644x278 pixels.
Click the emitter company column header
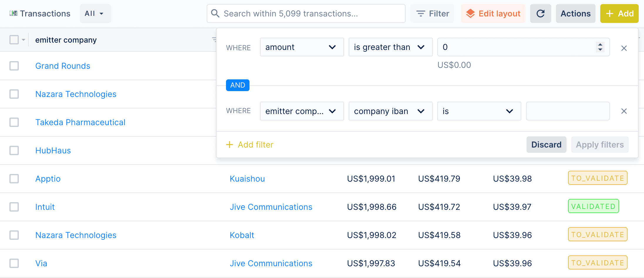coord(66,40)
